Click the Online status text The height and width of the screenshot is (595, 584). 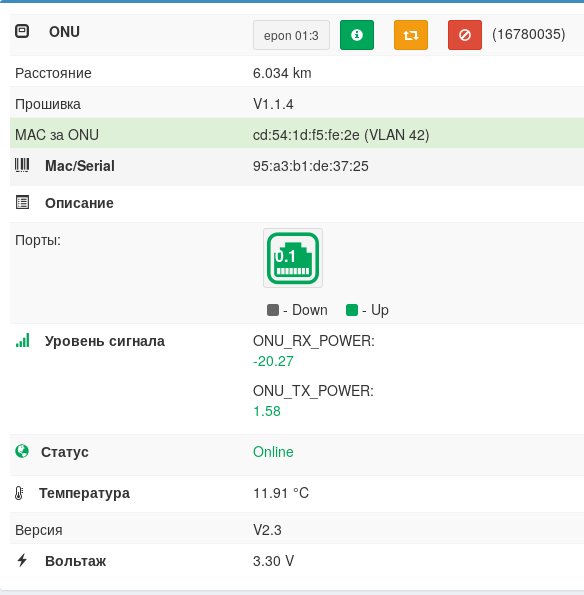(273, 452)
